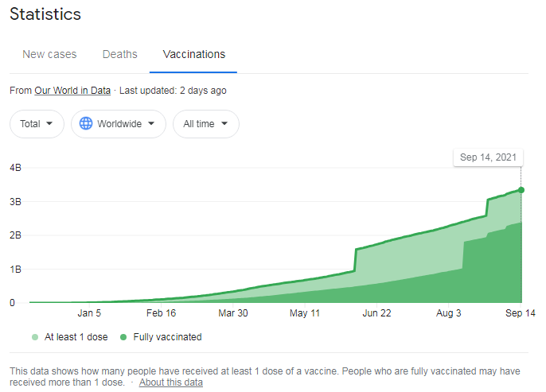Screen dimensions: 546x392
Task: Follow the About this data link
Action: coord(171,382)
